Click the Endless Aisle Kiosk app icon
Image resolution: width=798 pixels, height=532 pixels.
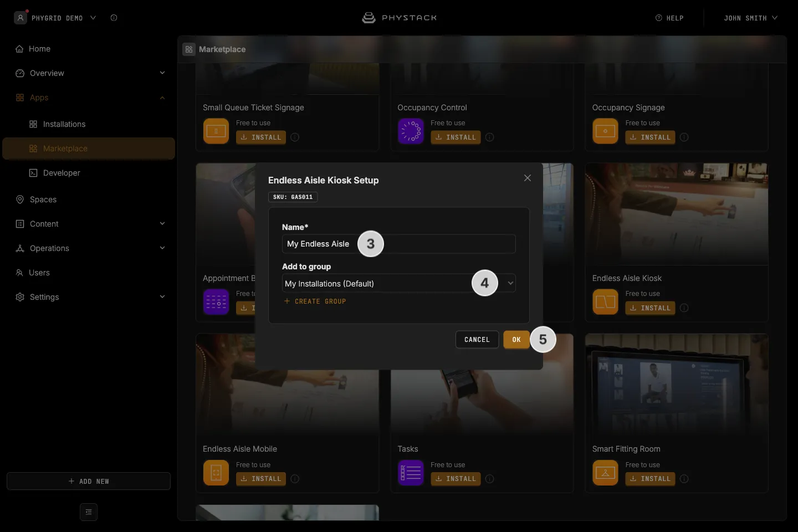605,302
